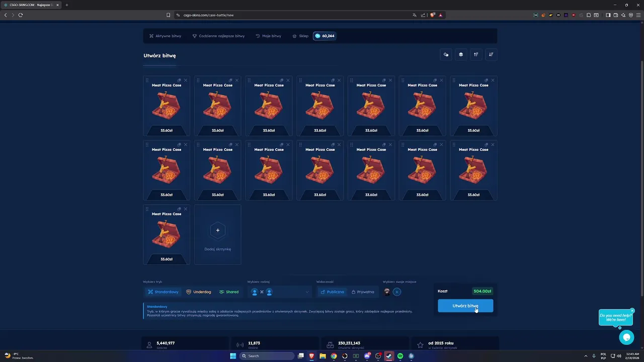Open Discord from the taskbar
Screen dimensions: 644x362
click(367, 356)
